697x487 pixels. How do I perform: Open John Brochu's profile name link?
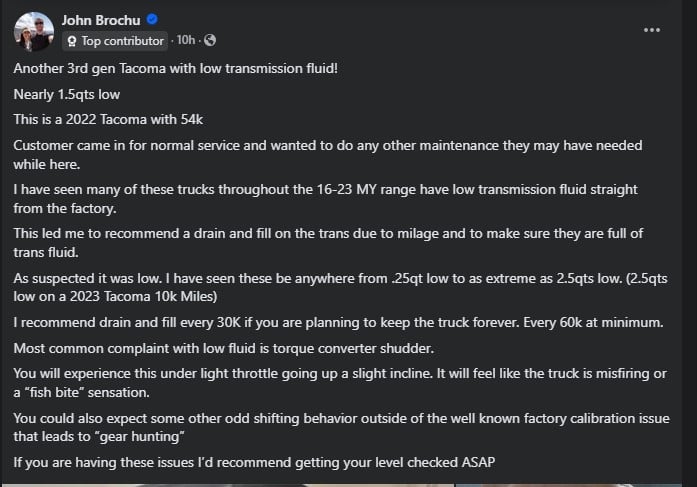[x=102, y=20]
